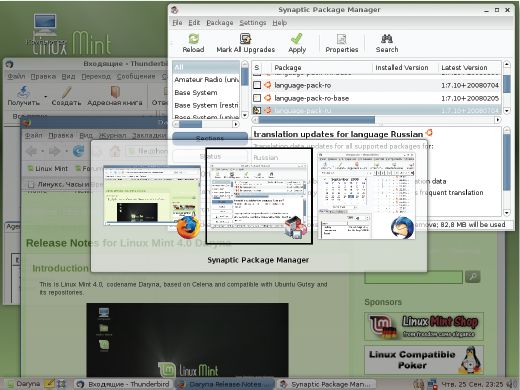Click Создать compose icon in Thunderbird
The height and width of the screenshot is (390, 520).
[x=66, y=91]
